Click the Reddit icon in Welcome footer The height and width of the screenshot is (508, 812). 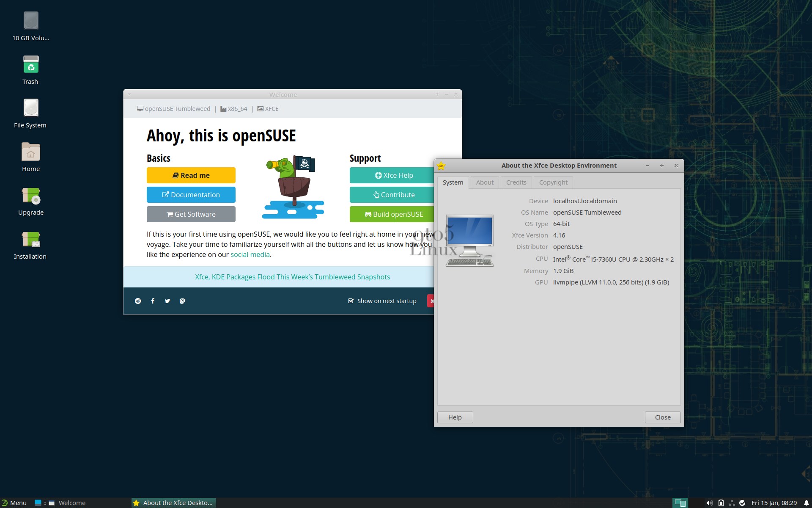tap(138, 301)
